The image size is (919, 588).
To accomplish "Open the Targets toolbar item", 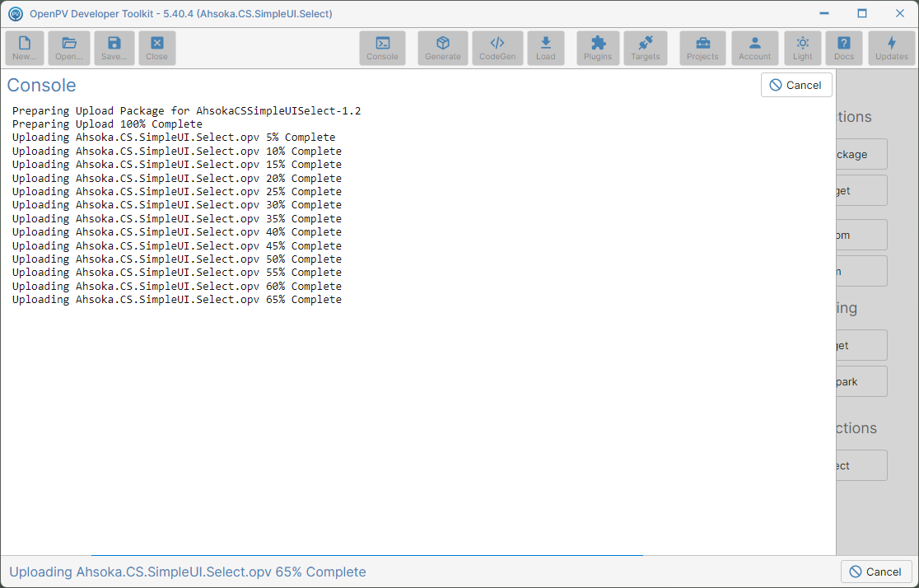I will 646,48.
